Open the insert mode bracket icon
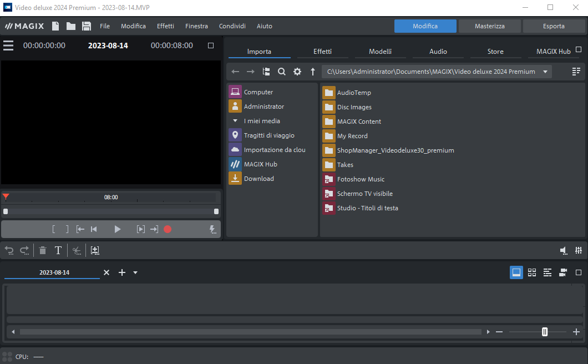This screenshot has height=364, width=588. [95, 251]
